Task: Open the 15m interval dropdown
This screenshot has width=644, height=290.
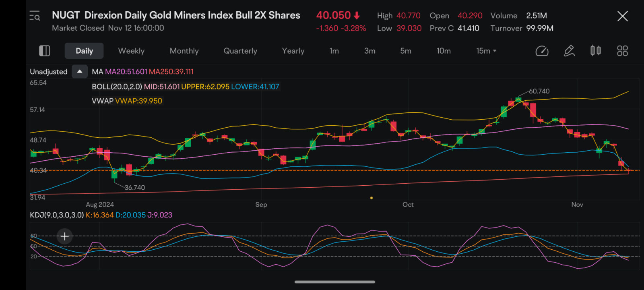Action: [x=486, y=51]
